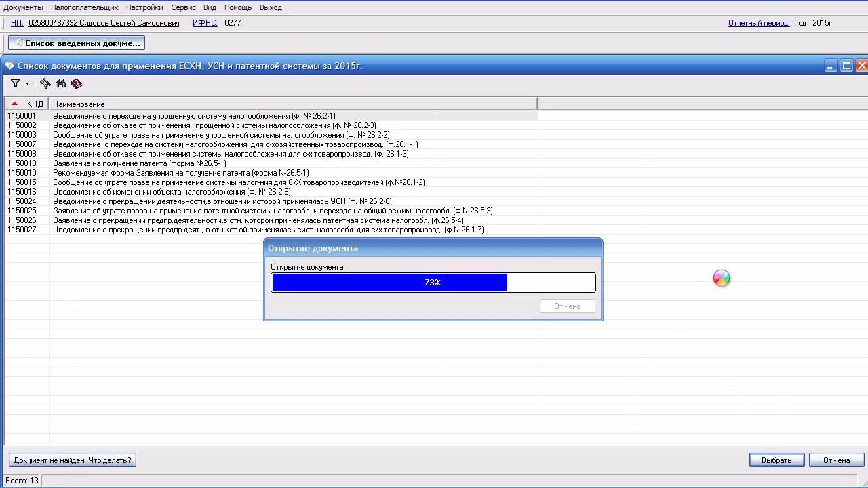Select row 1150007 о переходе для с-хозяйственных

click(x=271, y=144)
